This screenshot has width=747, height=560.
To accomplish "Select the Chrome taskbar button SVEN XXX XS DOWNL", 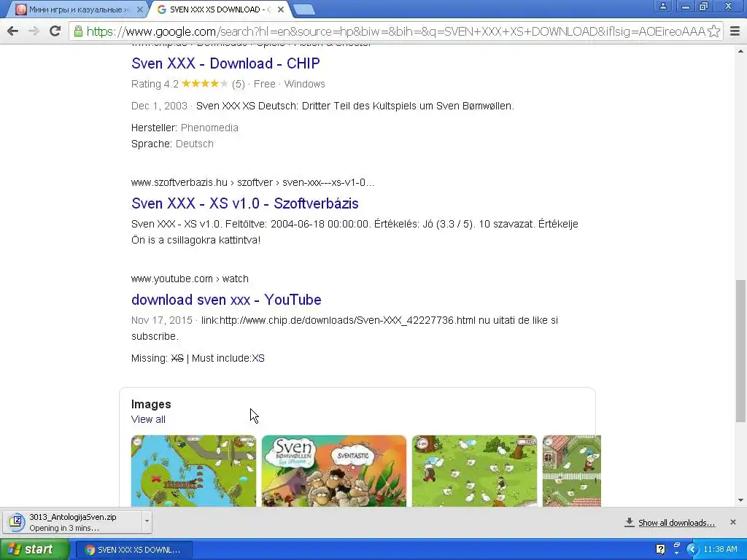I will click(x=134, y=550).
